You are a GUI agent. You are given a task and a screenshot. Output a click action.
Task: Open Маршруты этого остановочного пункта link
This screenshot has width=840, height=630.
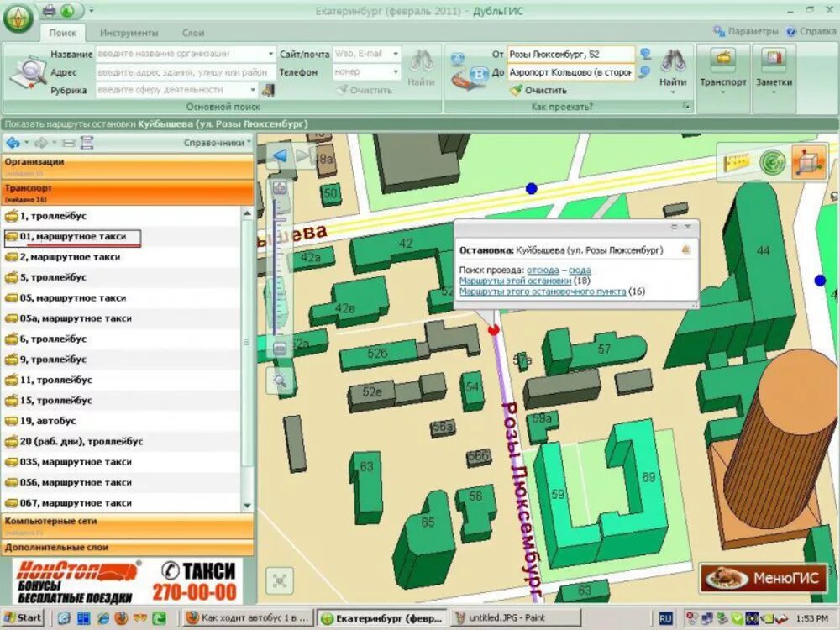pyautogui.click(x=542, y=291)
